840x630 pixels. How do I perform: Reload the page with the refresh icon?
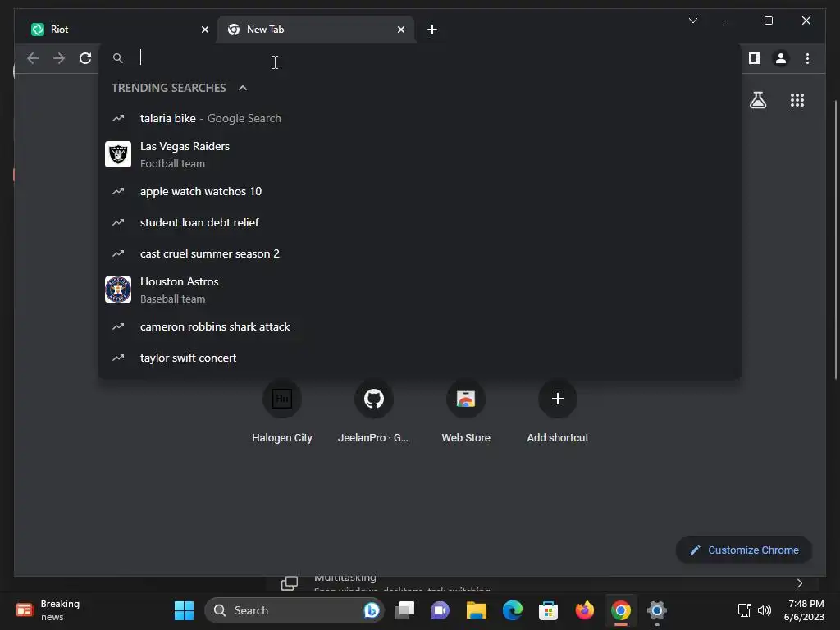tap(85, 58)
